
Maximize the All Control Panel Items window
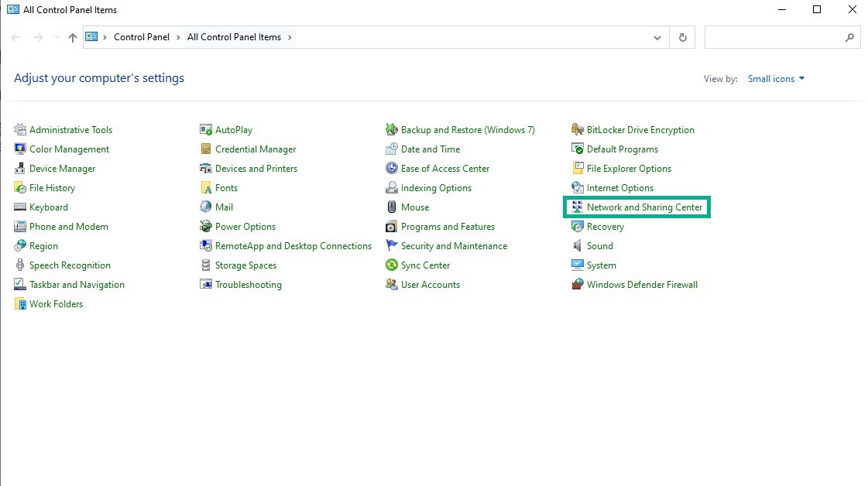click(817, 9)
